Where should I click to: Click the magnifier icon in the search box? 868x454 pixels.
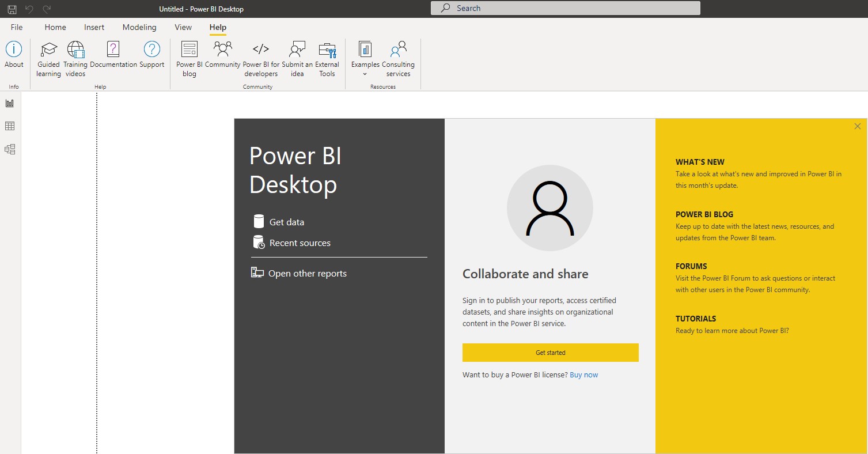click(x=446, y=8)
